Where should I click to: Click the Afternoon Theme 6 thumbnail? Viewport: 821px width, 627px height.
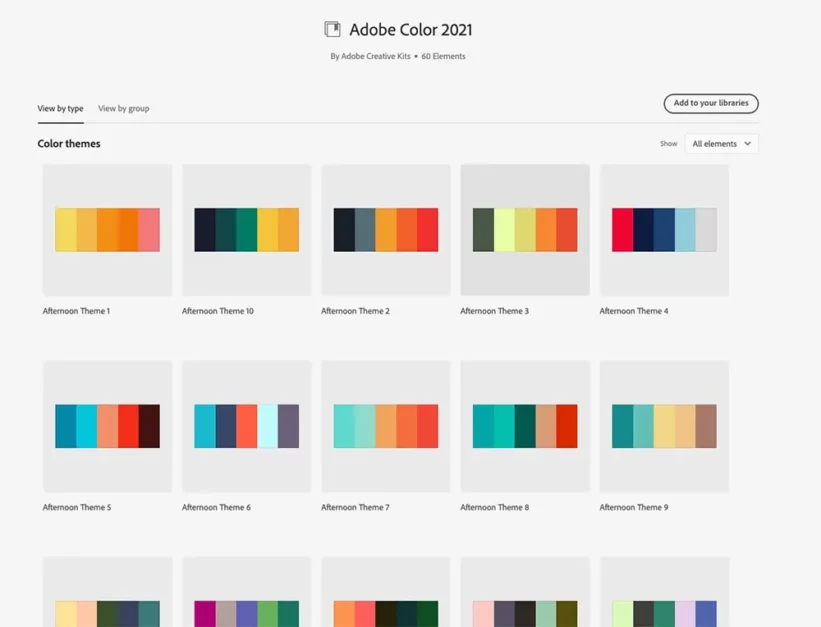[246, 425]
